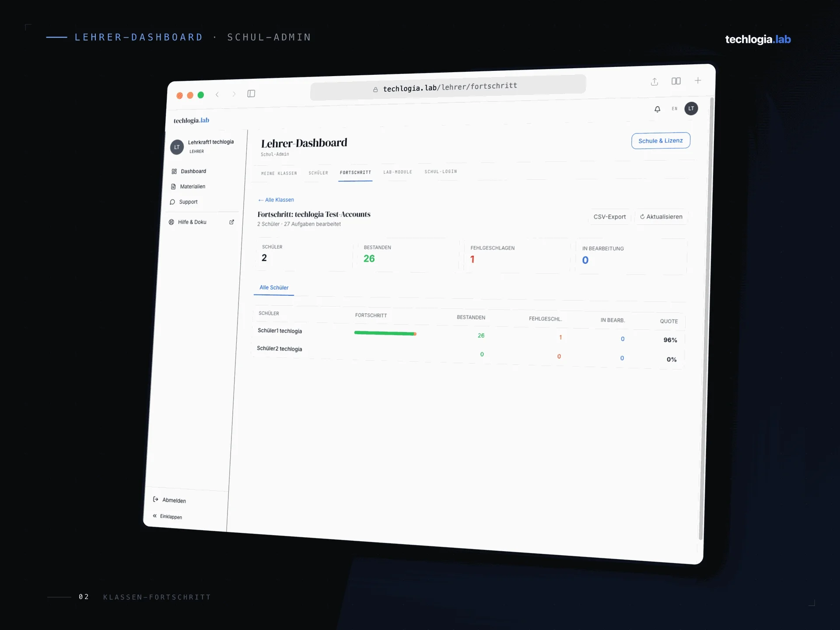Open a new browser tab with plus
Image resolution: width=840 pixels, height=630 pixels.
coord(698,80)
